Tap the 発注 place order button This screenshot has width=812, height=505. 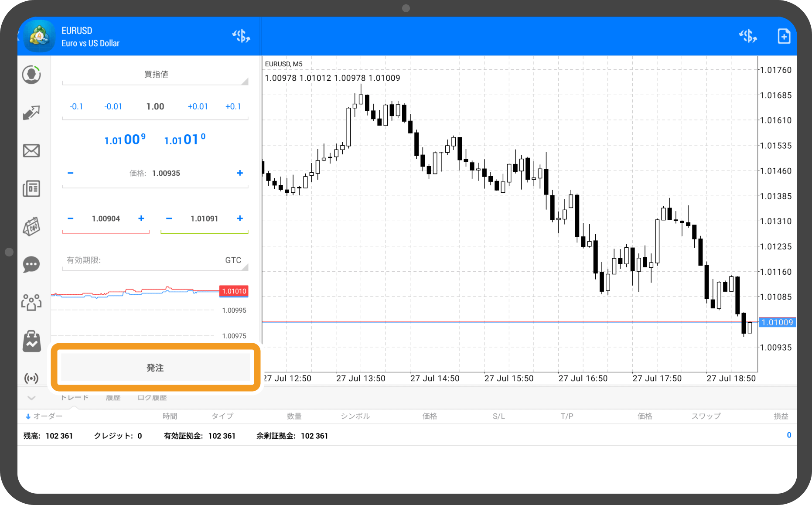coord(155,368)
